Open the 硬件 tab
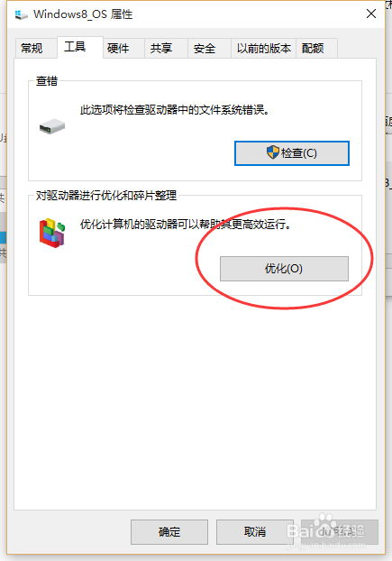The image size is (392, 561). pos(118,48)
